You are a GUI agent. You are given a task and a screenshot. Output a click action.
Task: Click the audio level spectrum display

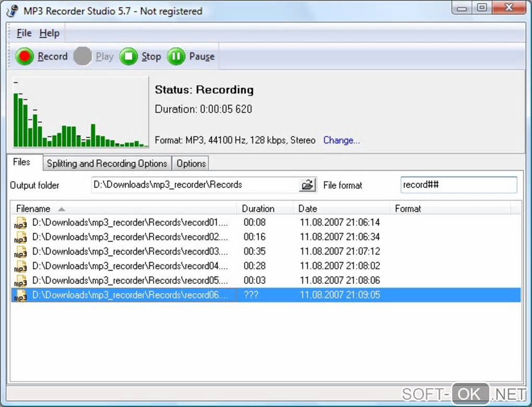click(x=81, y=112)
